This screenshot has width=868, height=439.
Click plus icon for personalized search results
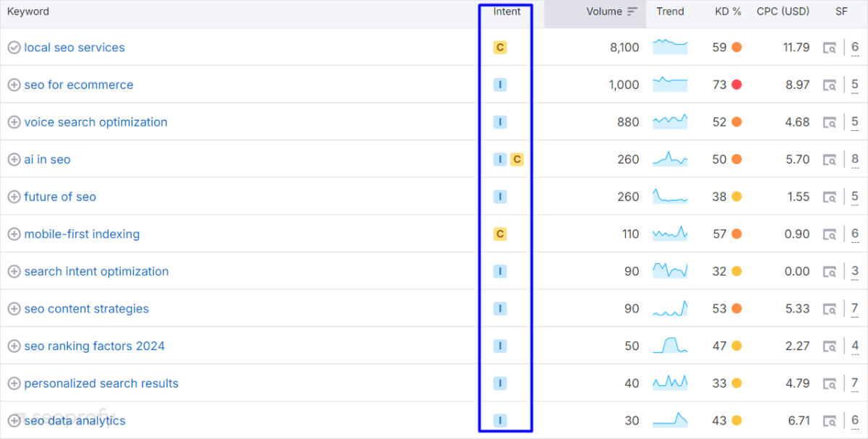[x=14, y=383]
